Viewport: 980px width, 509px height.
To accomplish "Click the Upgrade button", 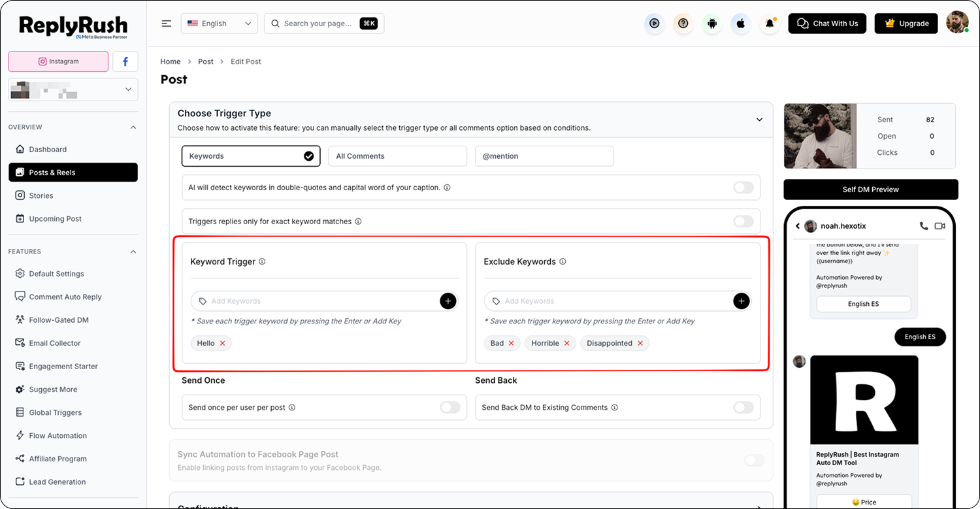I will pos(906,24).
